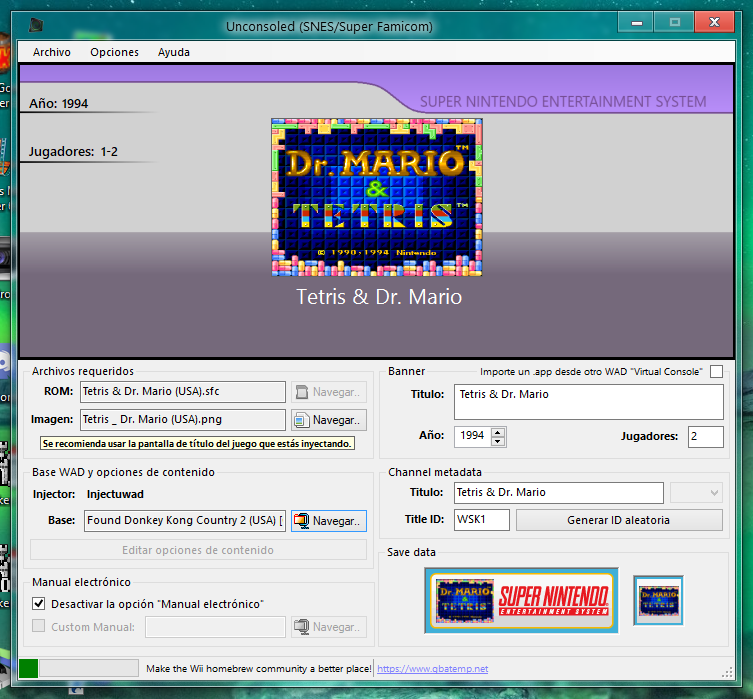This screenshot has width=753, height=699.
Task: Decrease the Año value with down arrow
Action: (498, 441)
